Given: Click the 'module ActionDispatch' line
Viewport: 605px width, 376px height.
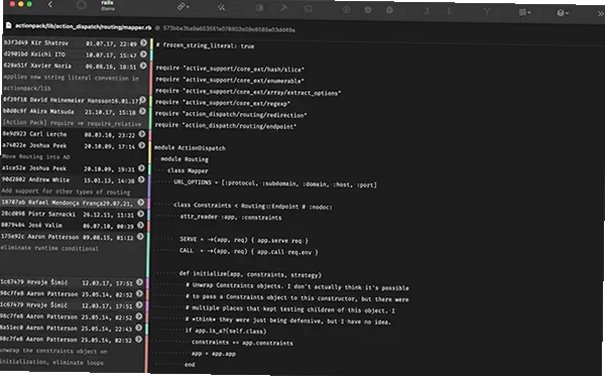Looking at the screenshot, I should 190,148.
